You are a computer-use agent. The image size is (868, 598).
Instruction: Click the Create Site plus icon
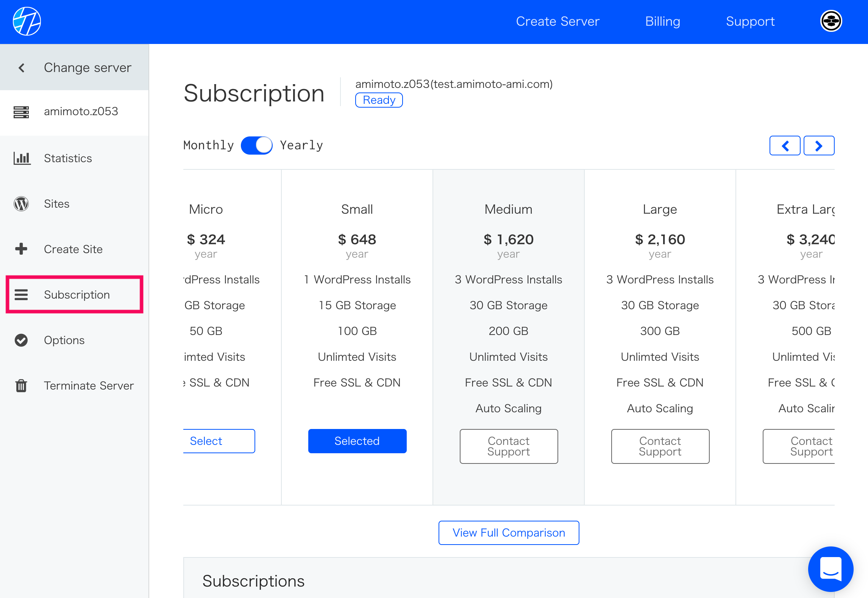point(21,249)
